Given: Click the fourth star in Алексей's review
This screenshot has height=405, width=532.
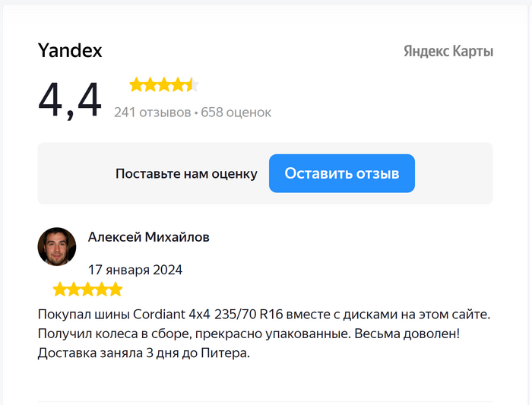Looking at the screenshot, I should click(x=101, y=290).
